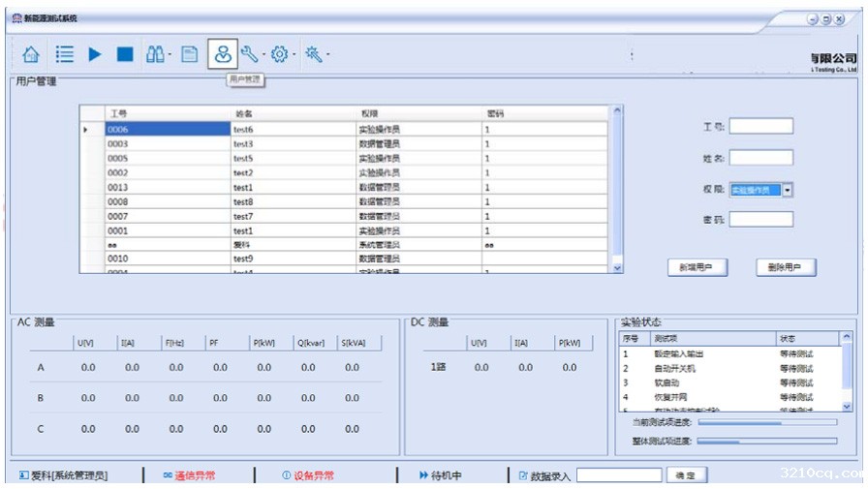Expand the magic wand dropdown arrow
Viewport: 868px width, 489px height.
[327, 54]
